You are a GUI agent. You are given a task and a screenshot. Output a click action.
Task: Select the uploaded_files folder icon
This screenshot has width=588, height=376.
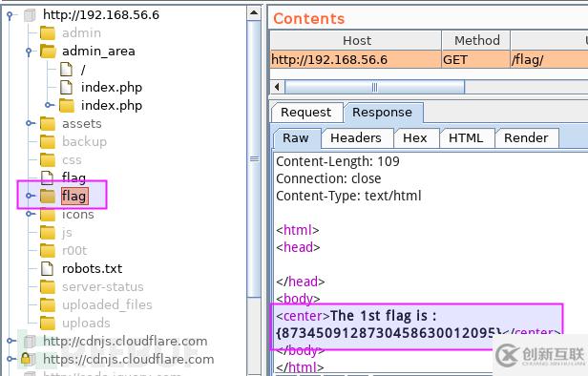48,304
